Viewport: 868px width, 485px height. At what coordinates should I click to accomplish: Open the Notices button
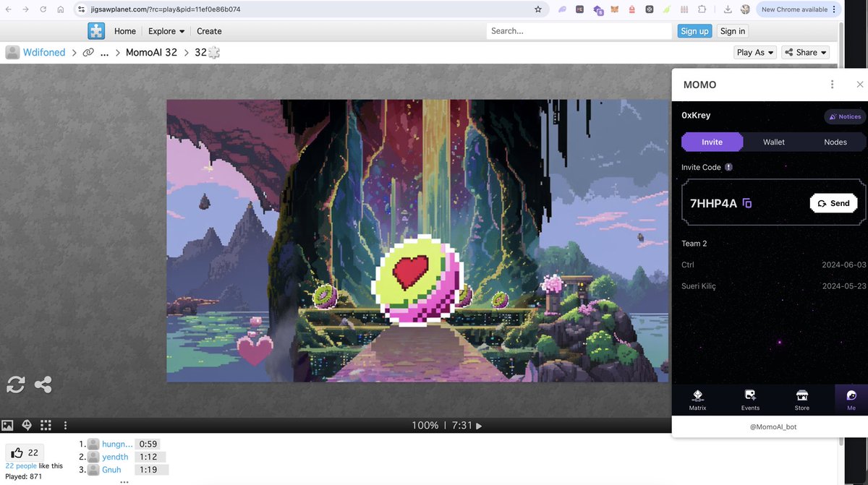click(x=845, y=116)
